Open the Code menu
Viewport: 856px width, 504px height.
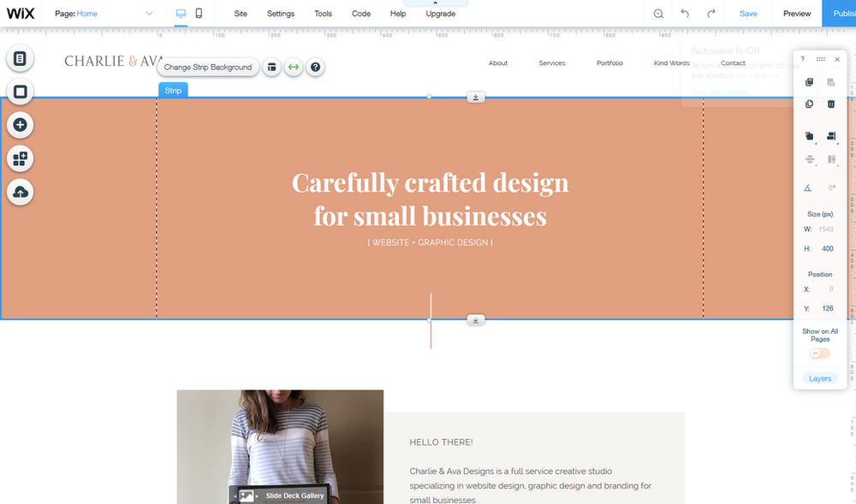coord(360,13)
